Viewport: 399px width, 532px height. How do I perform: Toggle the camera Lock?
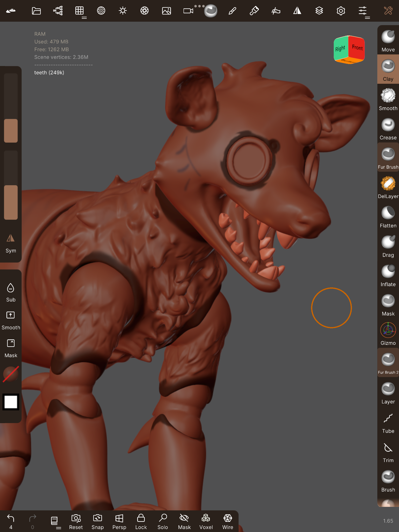tap(141, 522)
